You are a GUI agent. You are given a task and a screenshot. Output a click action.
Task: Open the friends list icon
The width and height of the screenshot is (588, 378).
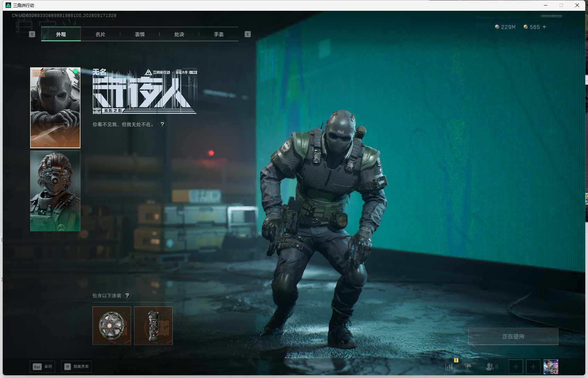(x=490, y=367)
